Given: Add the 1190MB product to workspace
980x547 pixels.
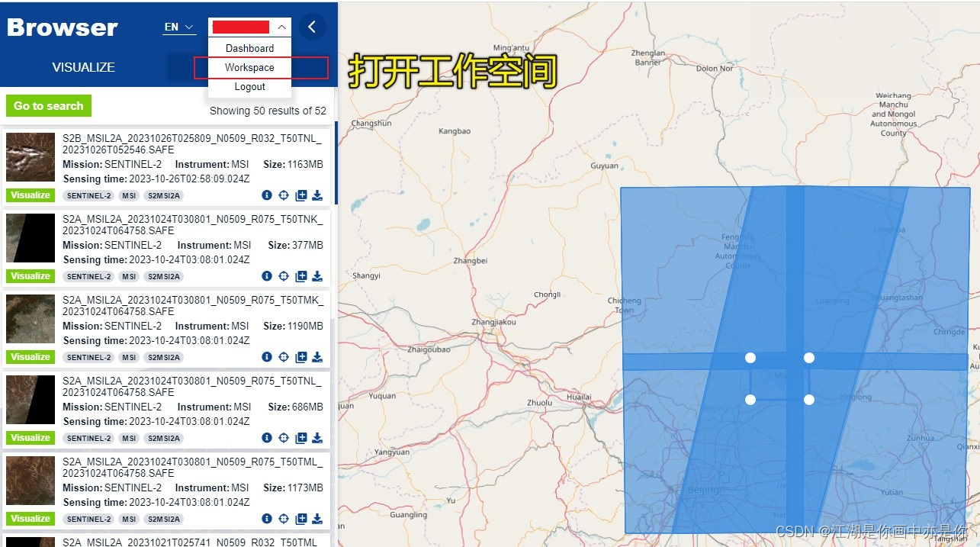Looking at the screenshot, I should 301,357.
